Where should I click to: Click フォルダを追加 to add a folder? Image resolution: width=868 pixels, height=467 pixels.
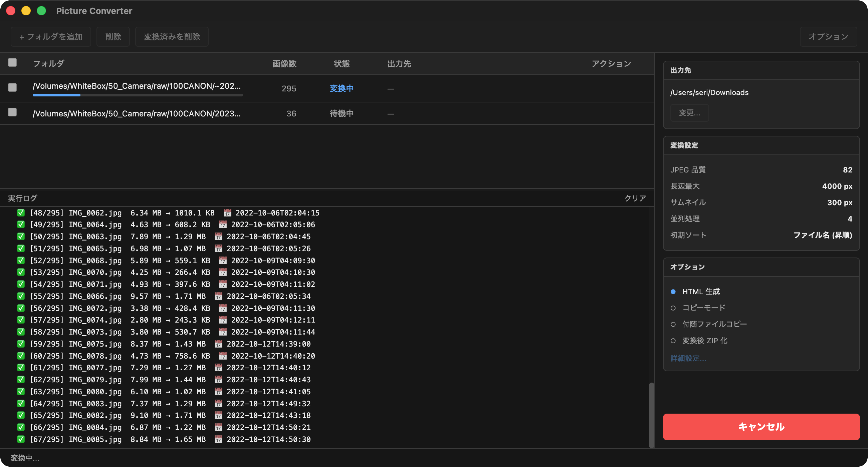50,36
